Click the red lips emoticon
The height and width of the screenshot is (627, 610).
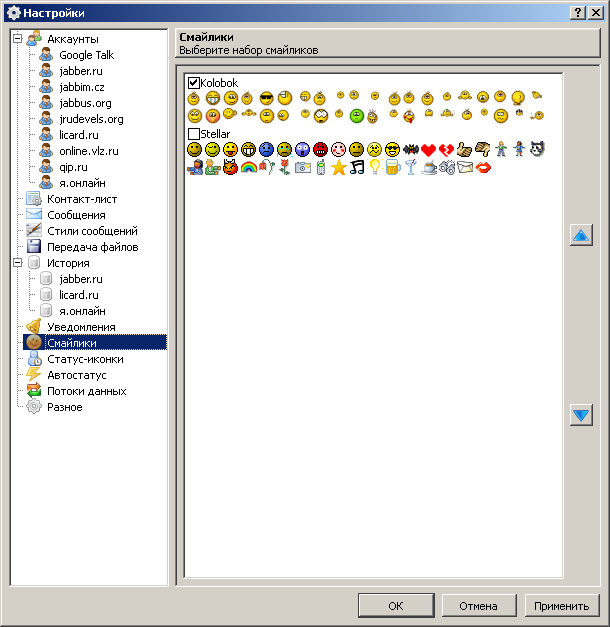point(482,167)
